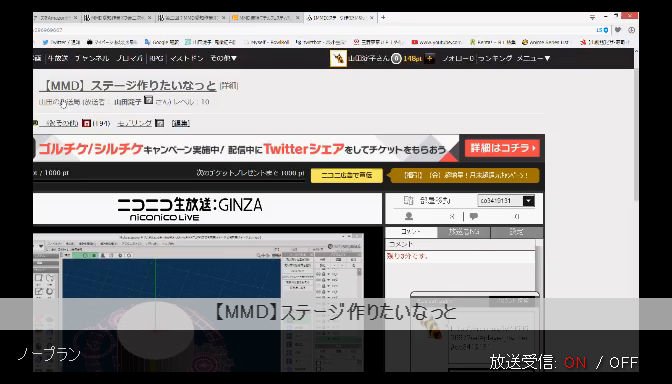Click the rightmost icon in the address bar
This screenshot has width=672, height=384.
[631, 30]
